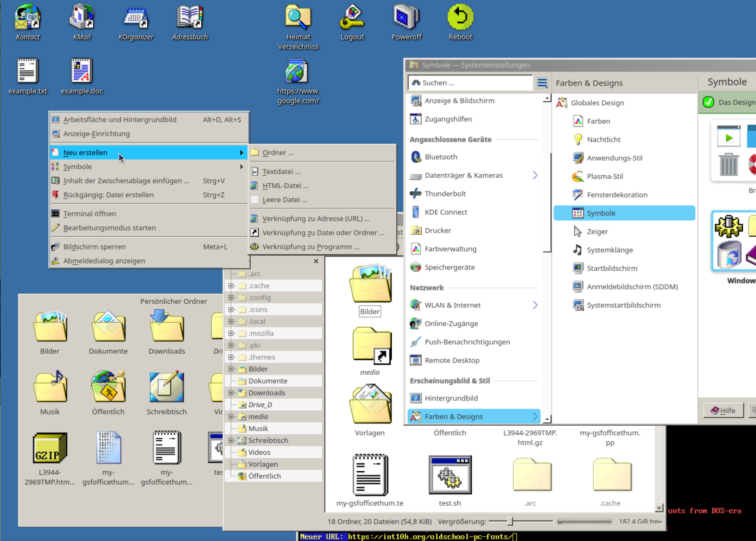
Task: Select example.doc on the desktop
Action: (82, 76)
